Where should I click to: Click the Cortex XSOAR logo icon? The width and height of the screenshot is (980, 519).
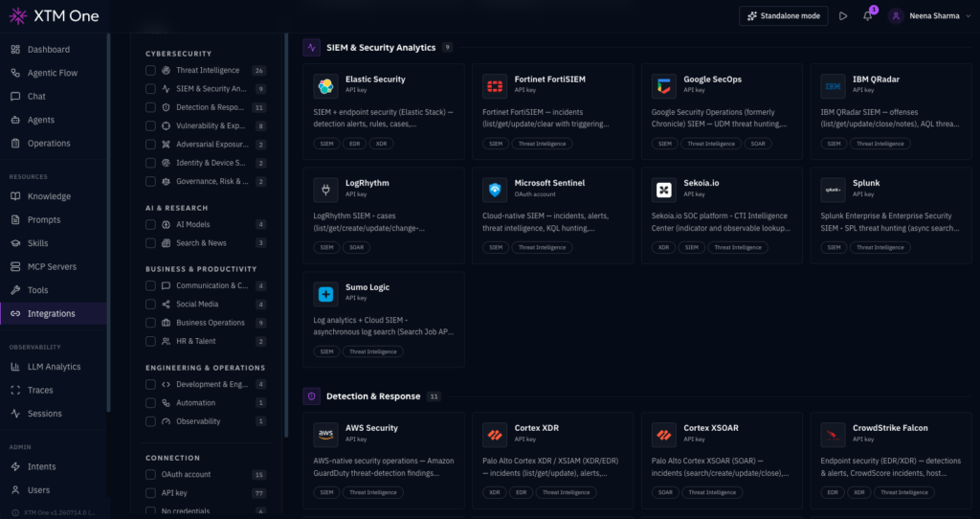[664, 435]
